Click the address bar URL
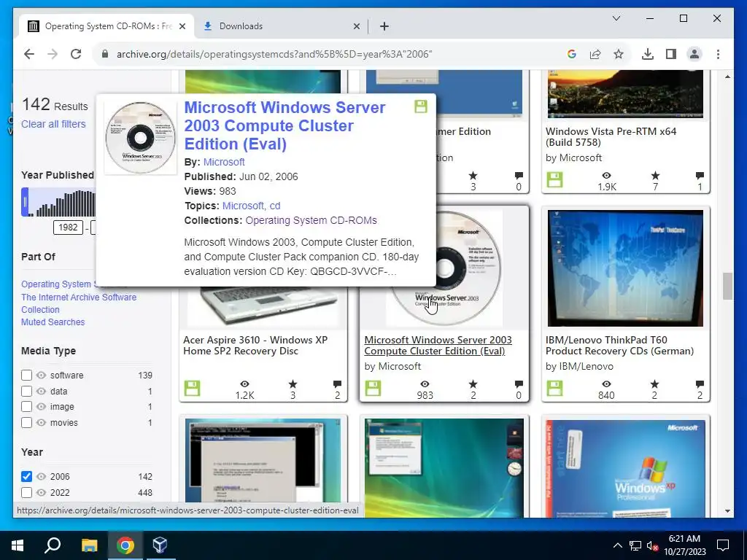Screen dimensions: 747x560 (274, 54)
